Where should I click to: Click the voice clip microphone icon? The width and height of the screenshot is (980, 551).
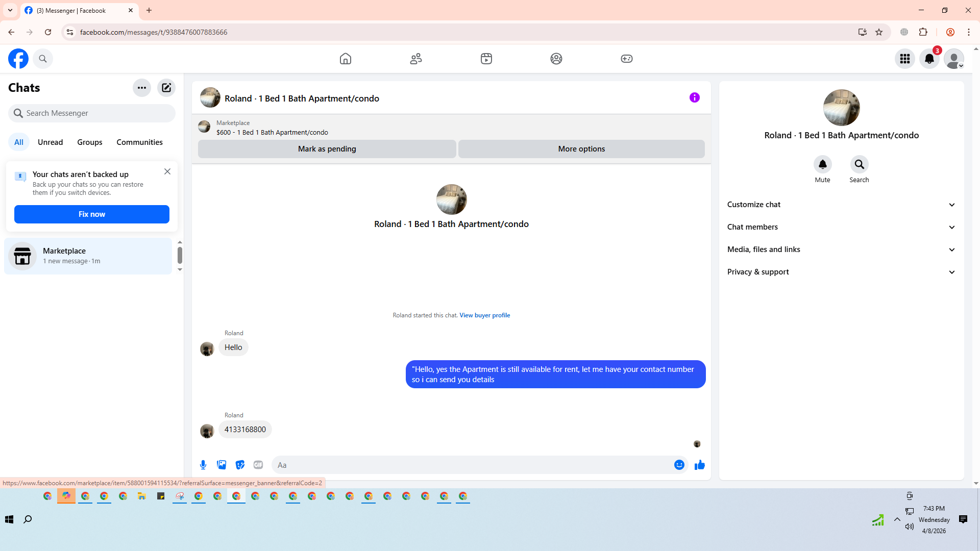[x=203, y=465]
